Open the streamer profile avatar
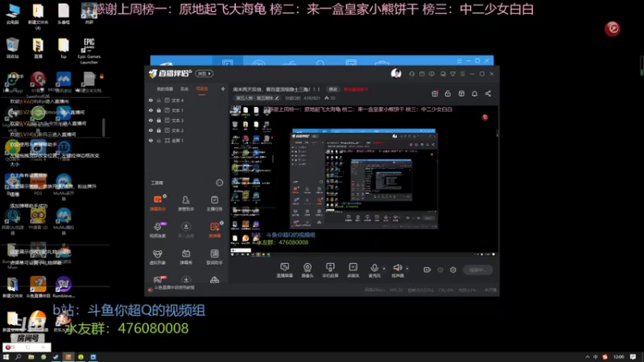Image resolution: width=644 pixels, height=362 pixels. pyautogui.click(x=396, y=73)
